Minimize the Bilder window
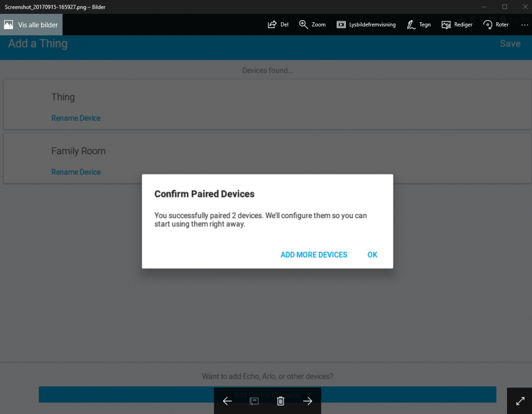The image size is (532, 414). [484, 7]
